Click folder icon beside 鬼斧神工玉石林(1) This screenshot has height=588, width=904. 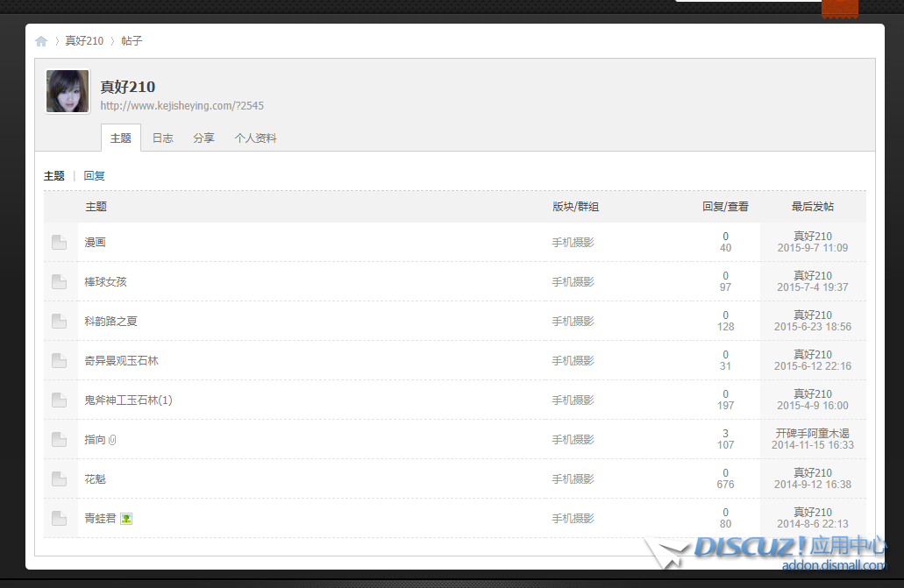point(59,400)
